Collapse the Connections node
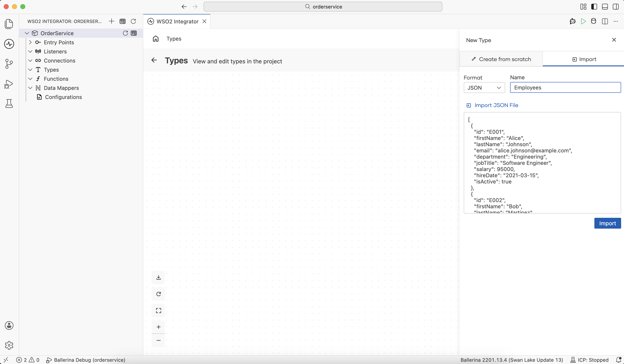The height and width of the screenshot is (364, 624). pyautogui.click(x=30, y=61)
